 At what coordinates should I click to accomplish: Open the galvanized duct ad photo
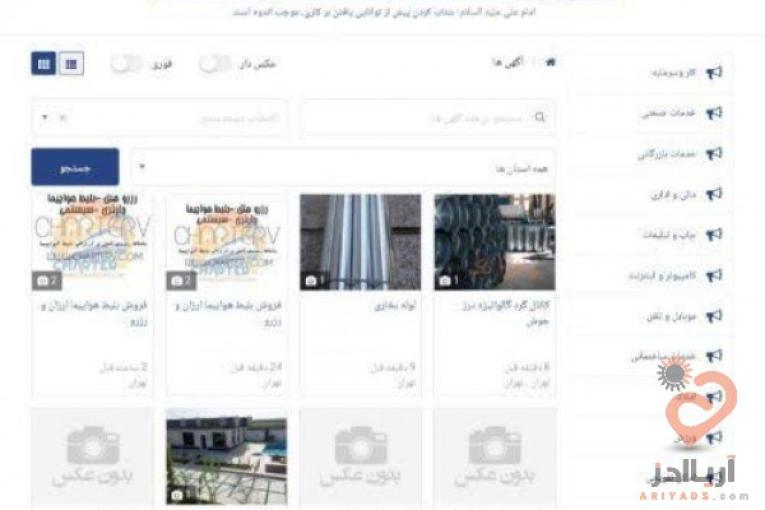coord(495,242)
